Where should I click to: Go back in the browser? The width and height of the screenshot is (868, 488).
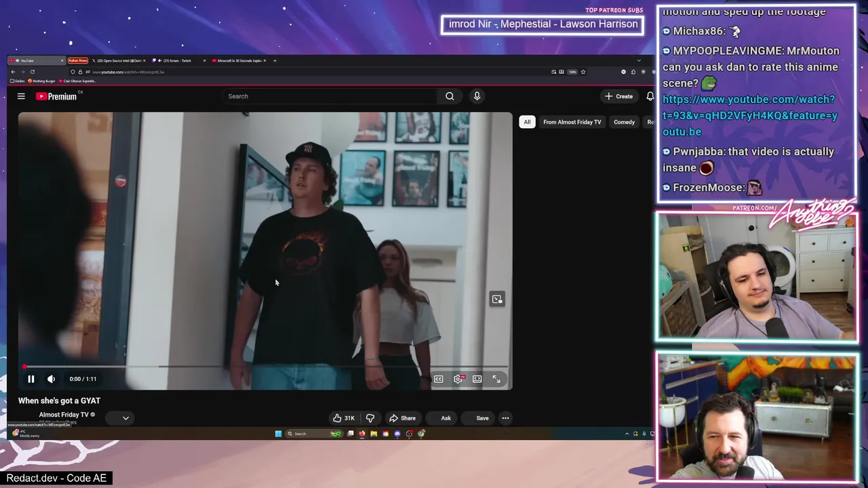click(x=13, y=72)
